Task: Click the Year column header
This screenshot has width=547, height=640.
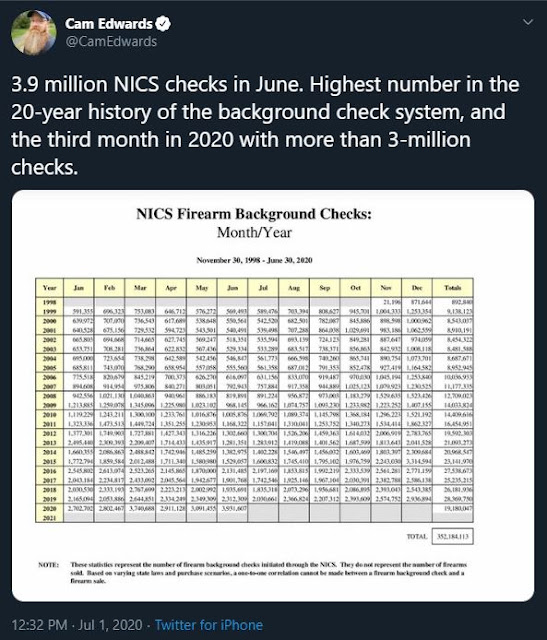Action: coord(49,288)
